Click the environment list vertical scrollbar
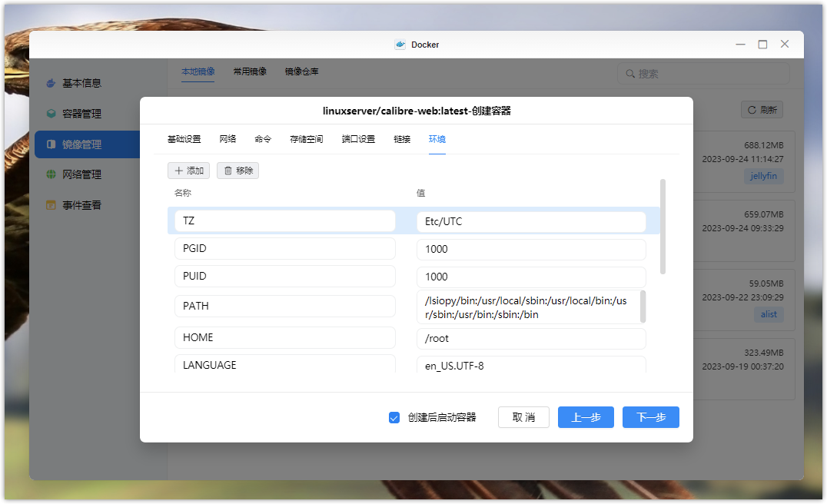The image size is (827, 504). (x=663, y=227)
